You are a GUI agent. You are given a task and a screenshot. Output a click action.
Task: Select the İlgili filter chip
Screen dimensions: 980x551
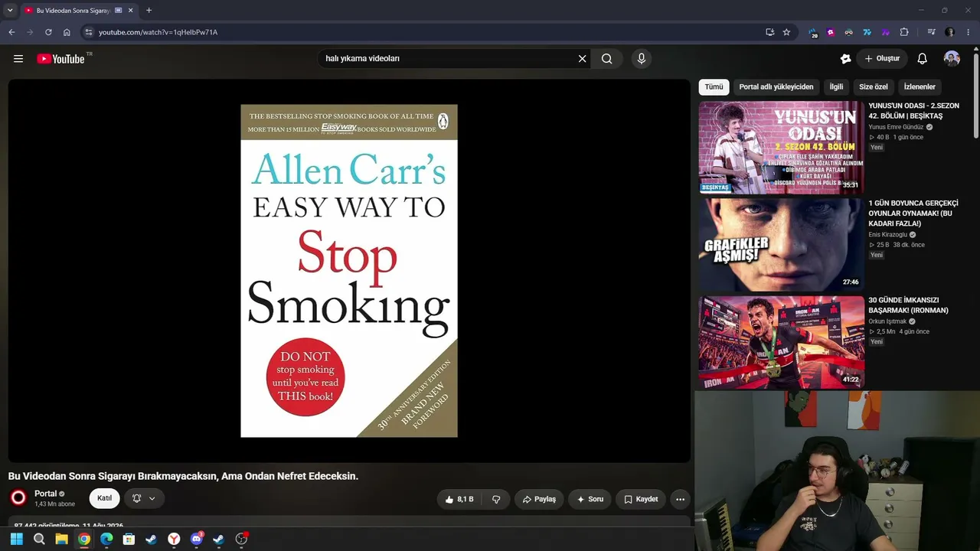coord(836,87)
